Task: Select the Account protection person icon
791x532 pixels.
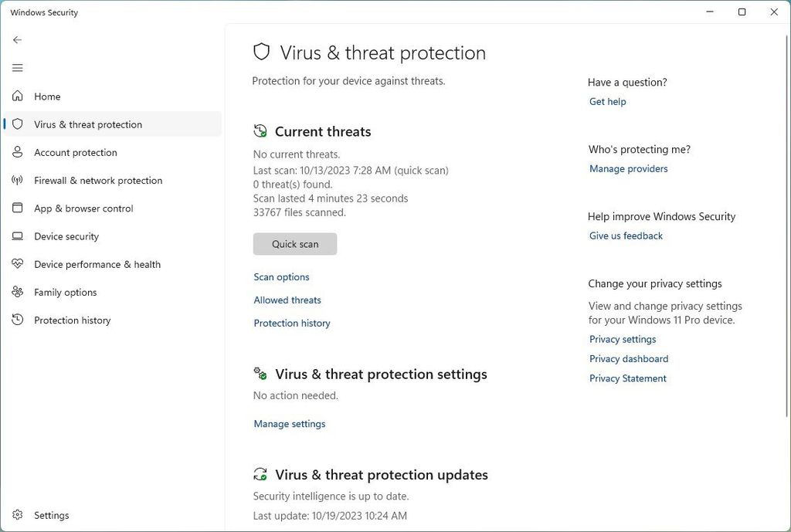Action: pos(17,152)
